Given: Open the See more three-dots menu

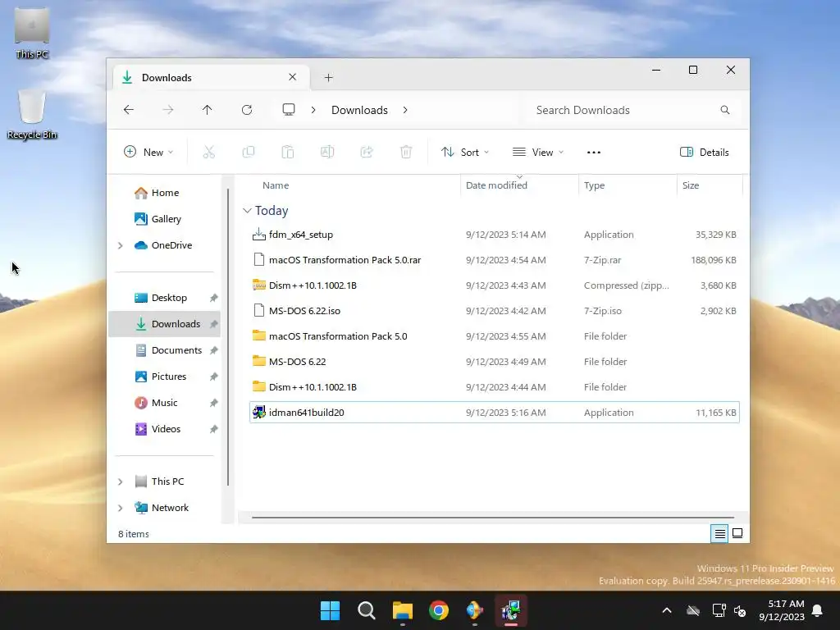Looking at the screenshot, I should pos(594,152).
